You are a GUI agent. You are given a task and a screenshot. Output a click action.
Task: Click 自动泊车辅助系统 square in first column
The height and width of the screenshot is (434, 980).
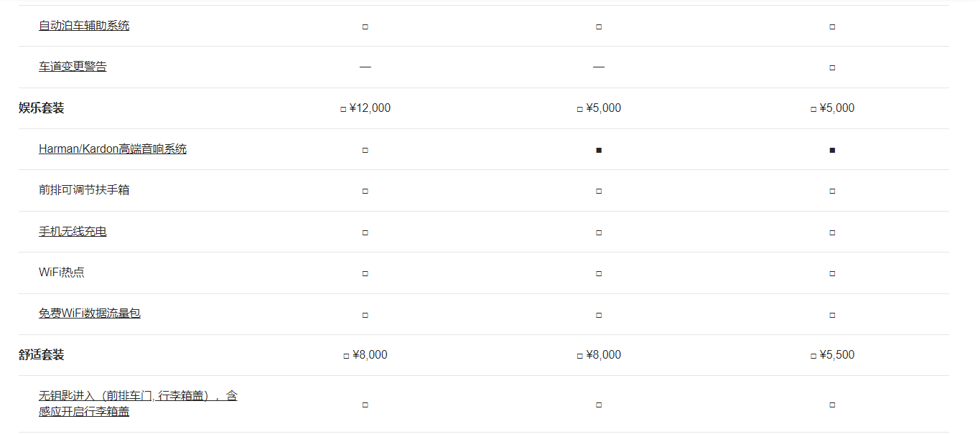click(x=365, y=27)
